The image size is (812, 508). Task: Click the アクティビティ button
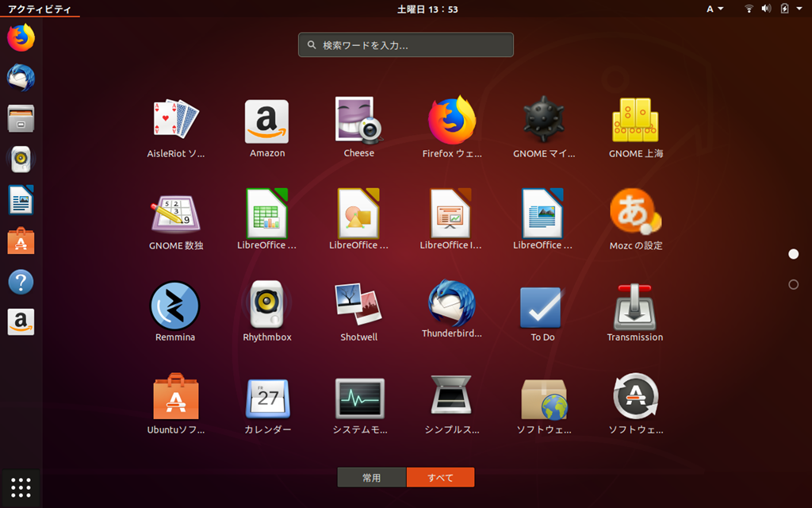[x=40, y=9]
